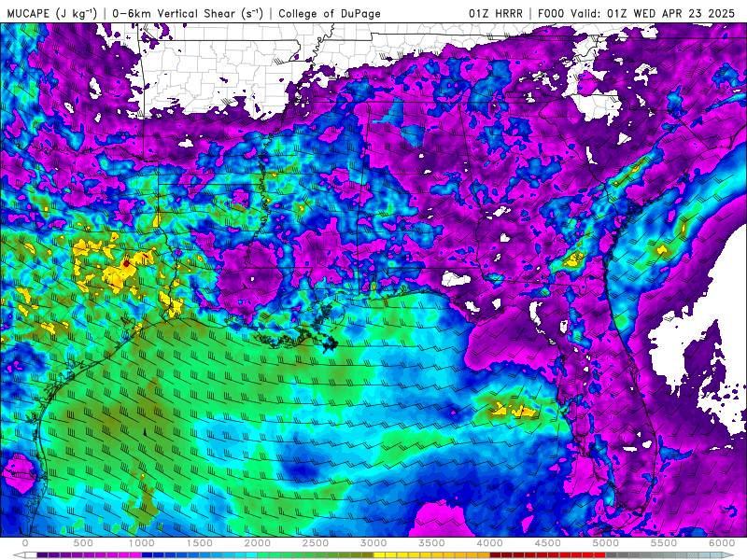Click the first dark red swatch below 4000
747x560 pixels.
496,555
